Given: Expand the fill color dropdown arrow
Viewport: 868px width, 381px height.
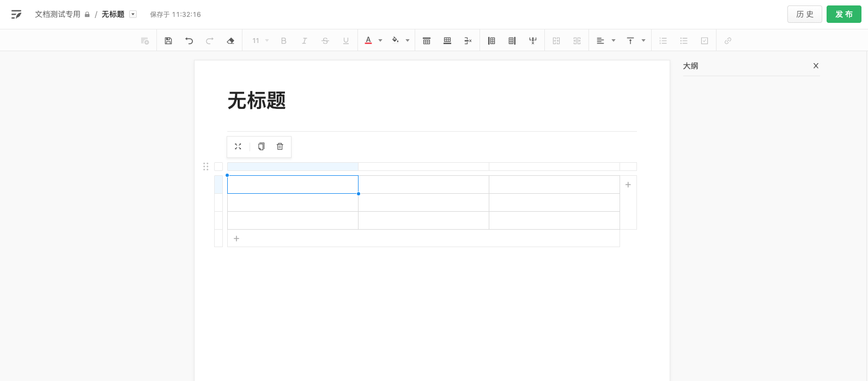Looking at the screenshot, I should click(408, 41).
